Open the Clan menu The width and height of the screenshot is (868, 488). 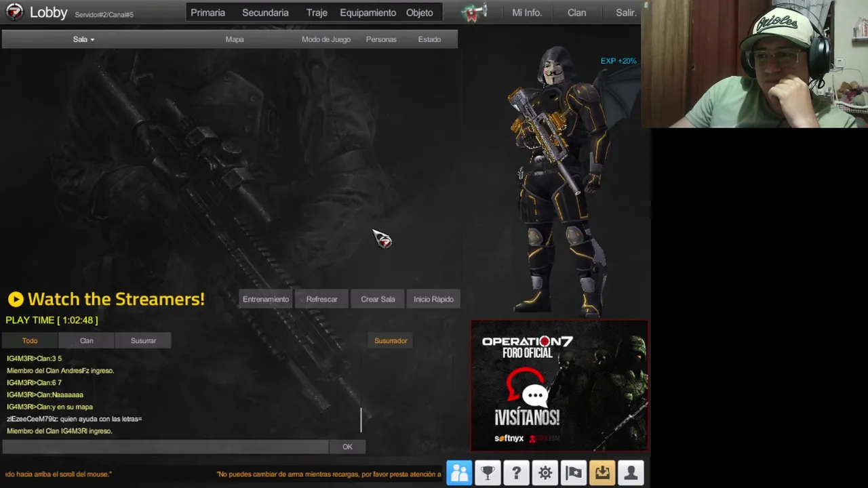click(x=577, y=12)
